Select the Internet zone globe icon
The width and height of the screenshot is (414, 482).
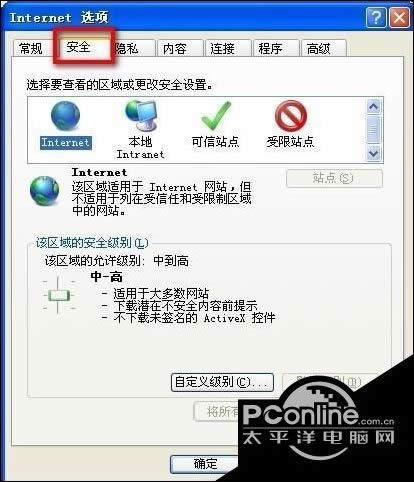tap(65, 116)
